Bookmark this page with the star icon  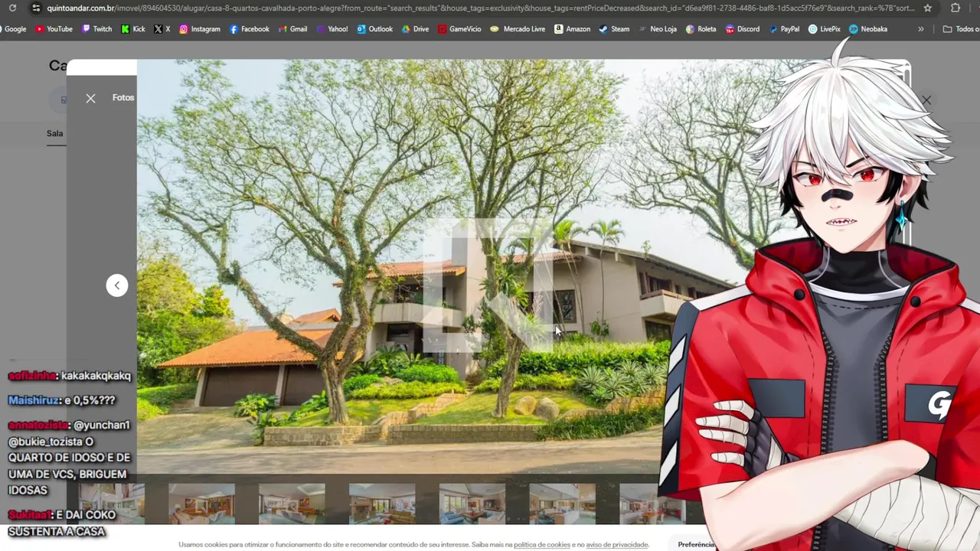click(x=928, y=8)
